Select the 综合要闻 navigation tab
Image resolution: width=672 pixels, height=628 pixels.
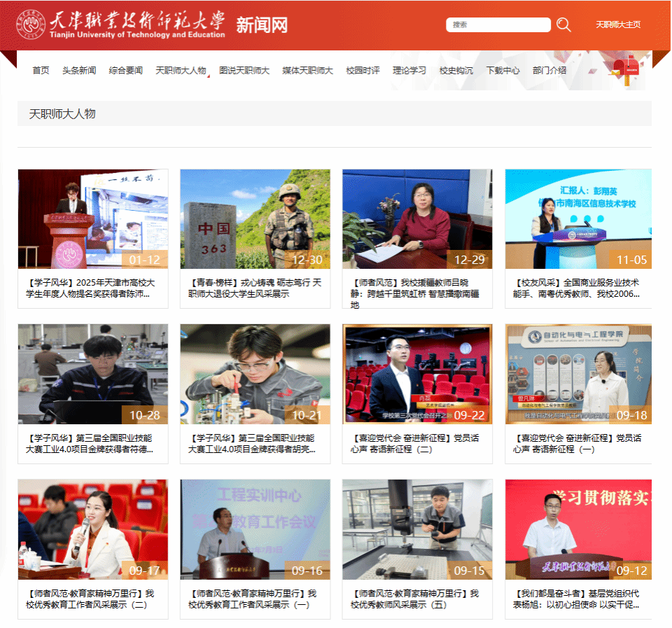[126, 70]
